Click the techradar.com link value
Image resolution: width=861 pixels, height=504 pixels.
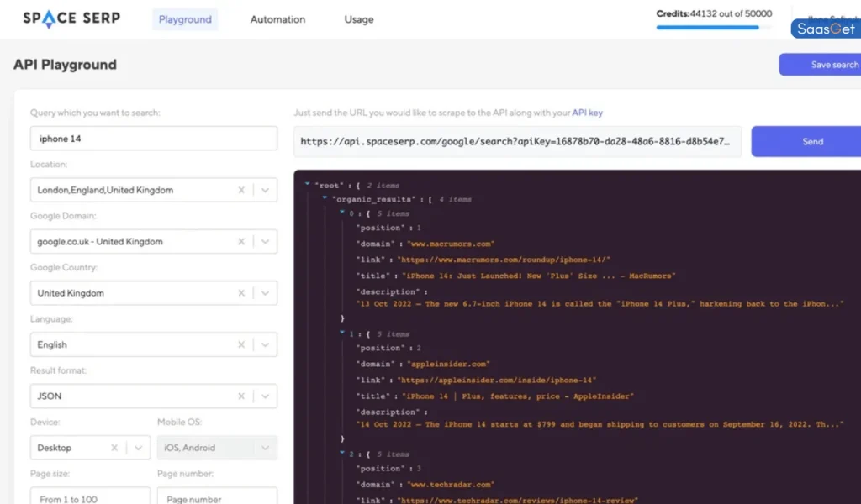click(x=517, y=500)
